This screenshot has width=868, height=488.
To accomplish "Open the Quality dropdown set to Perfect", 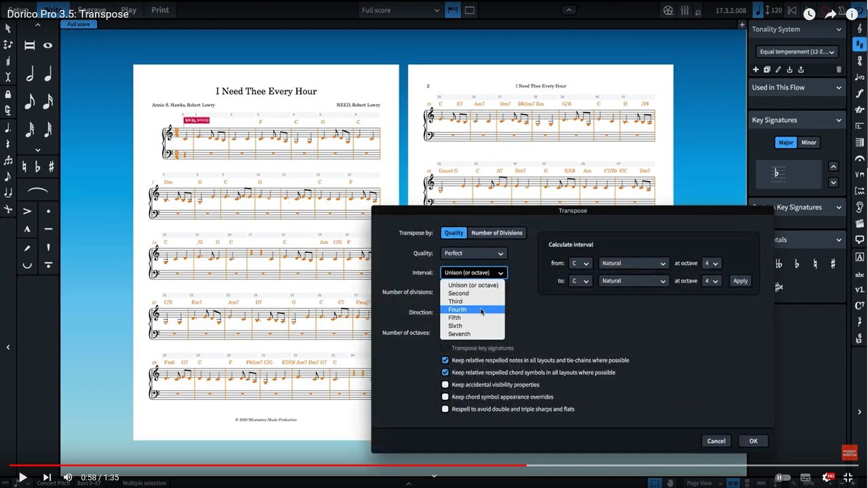I will [x=473, y=253].
